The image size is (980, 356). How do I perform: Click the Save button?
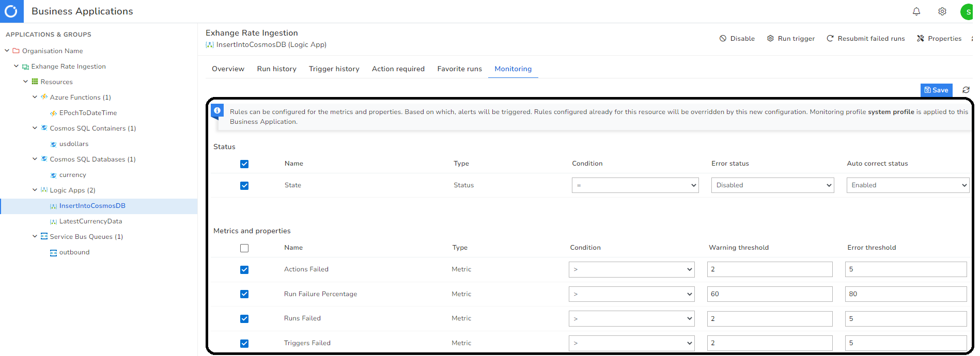(x=936, y=90)
